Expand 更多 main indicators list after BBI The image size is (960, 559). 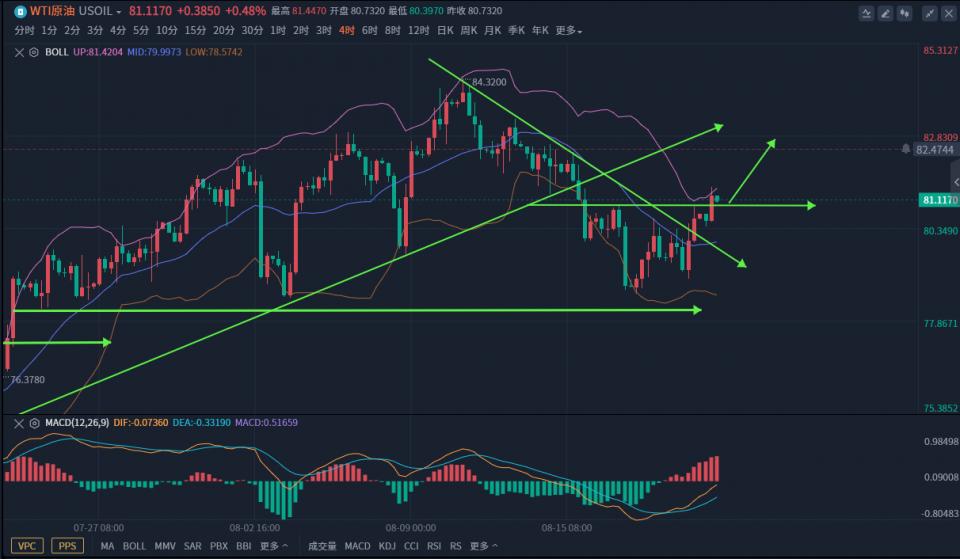point(274,546)
